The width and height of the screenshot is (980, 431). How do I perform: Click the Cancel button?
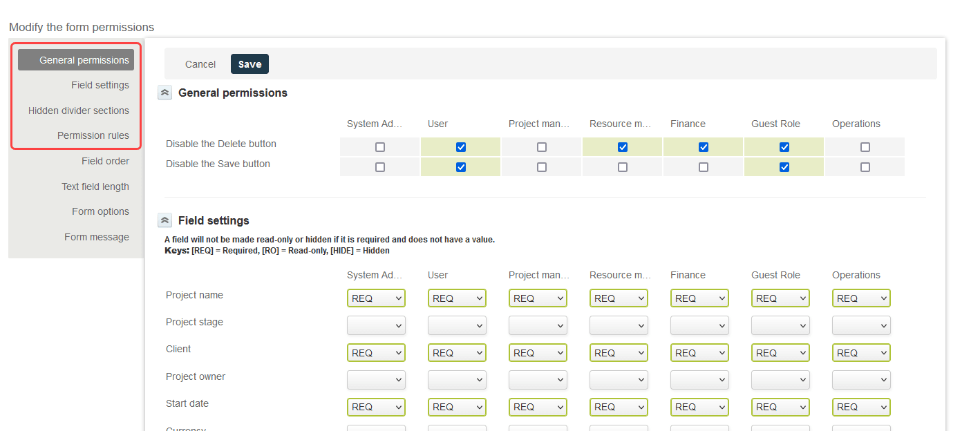point(200,64)
